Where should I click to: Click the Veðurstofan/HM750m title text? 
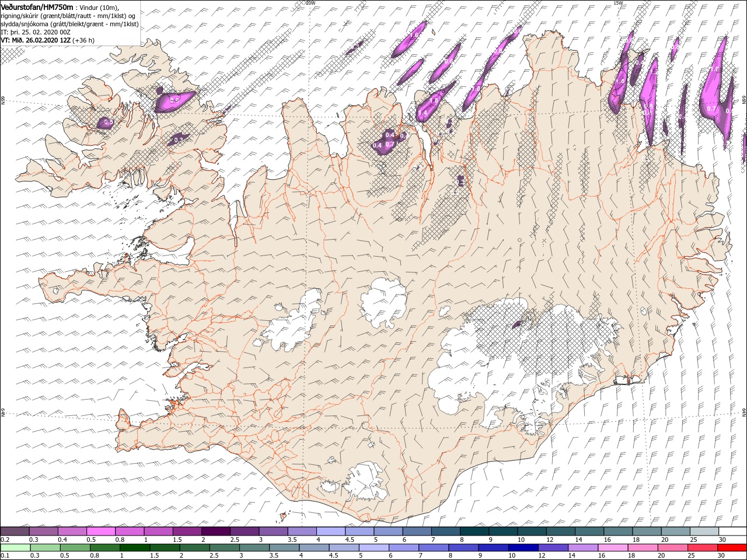[x=37, y=6]
